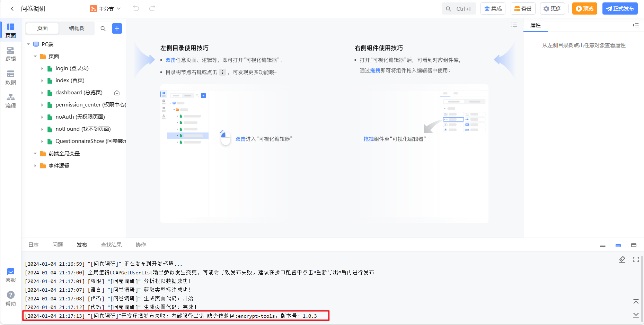Screen dimensions: 644x325
Task: Expand the dashboard (总览页) node
Action: [42, 93]
